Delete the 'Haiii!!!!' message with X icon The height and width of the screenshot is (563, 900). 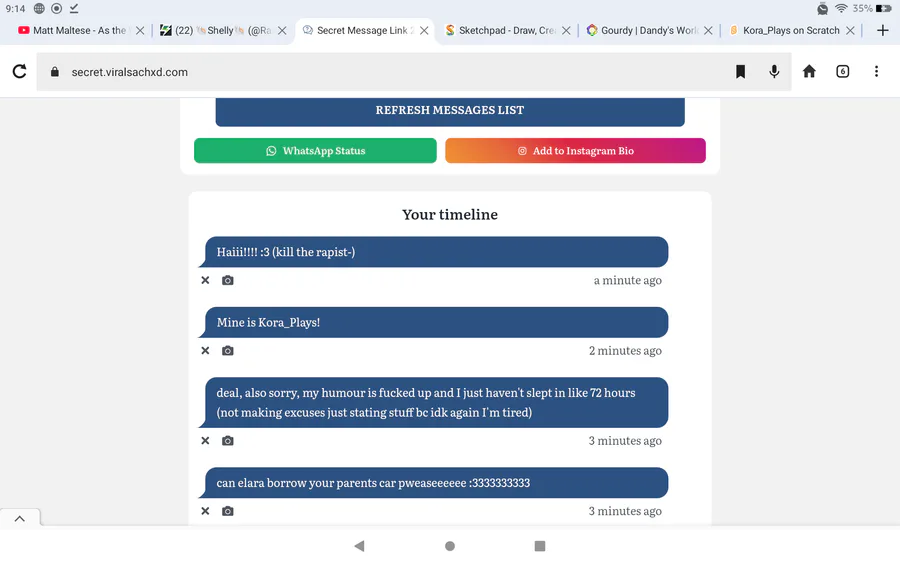[205, 281]
